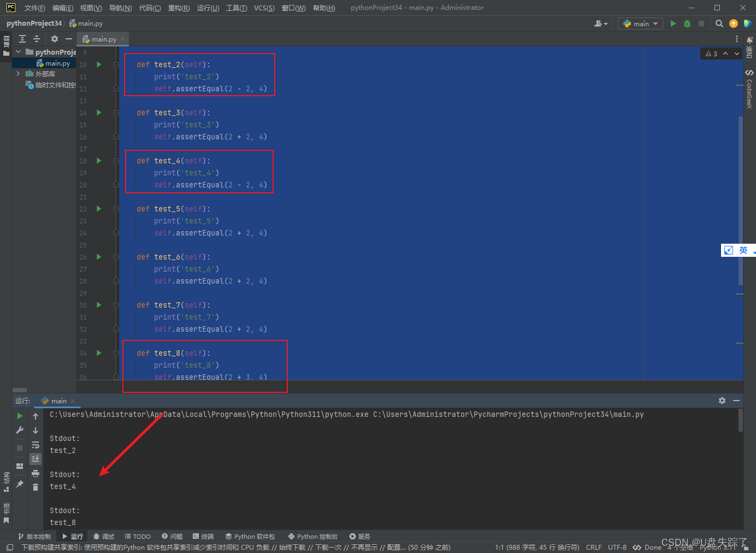Open the 3 warnings inspection widget

(711, 54)
